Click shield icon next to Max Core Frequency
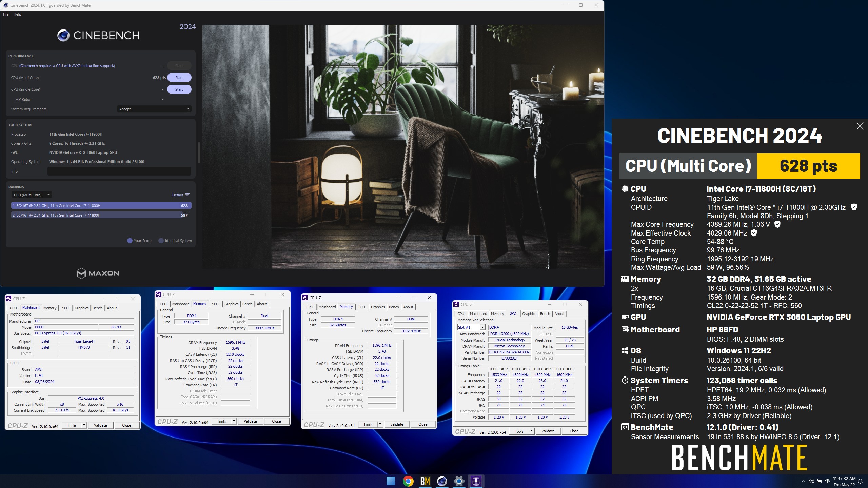 [777, 224]
